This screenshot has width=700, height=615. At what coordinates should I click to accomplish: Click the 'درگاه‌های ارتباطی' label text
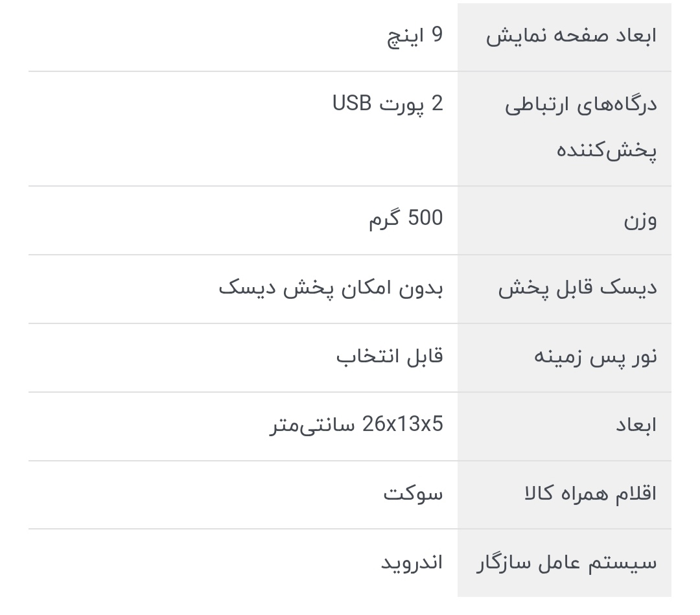pos(581,105)
